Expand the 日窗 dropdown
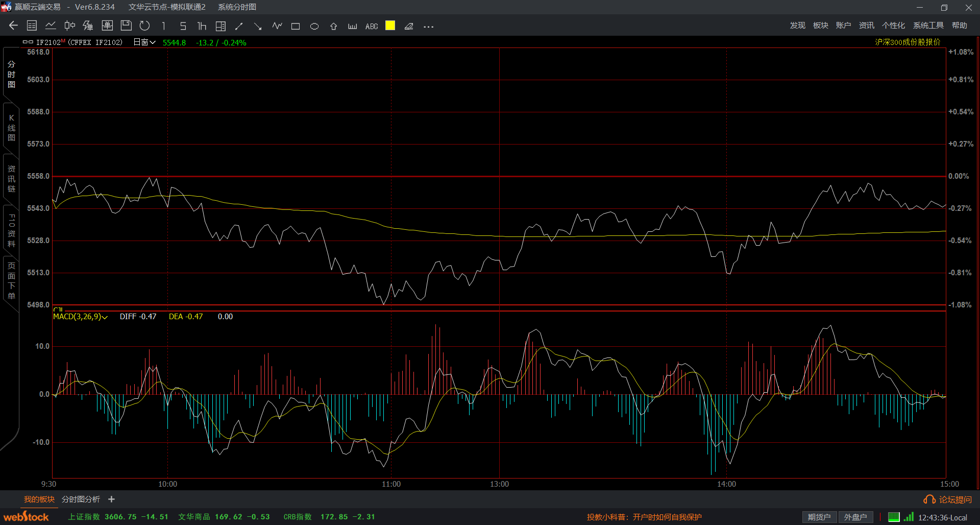This screenshot has height=525, width=980. 144,42
